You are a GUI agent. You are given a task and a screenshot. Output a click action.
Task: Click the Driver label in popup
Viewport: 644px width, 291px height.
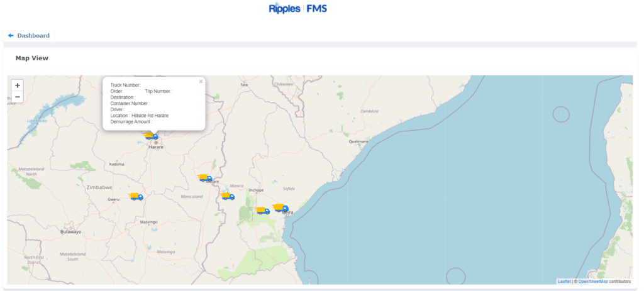pos(118,109)
